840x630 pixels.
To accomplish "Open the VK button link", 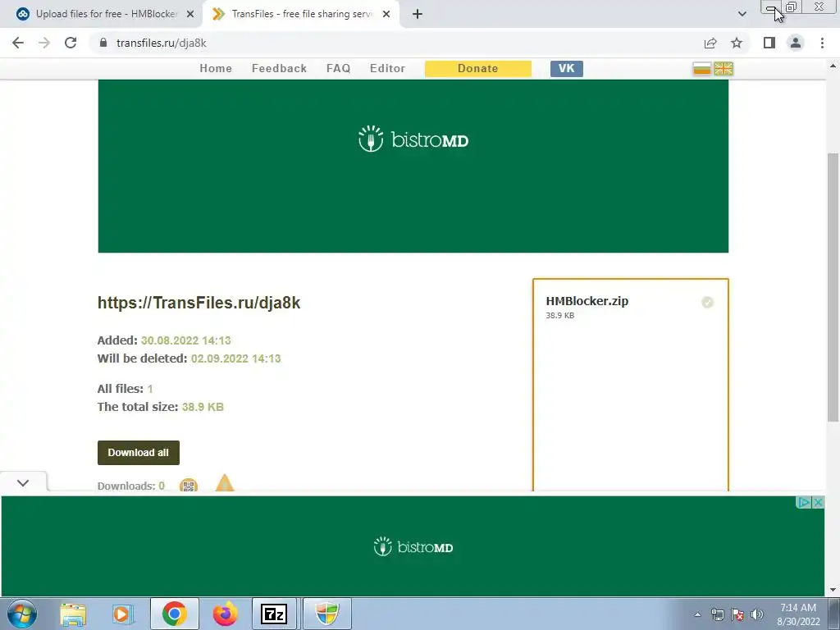I will [x=566, y=69].
